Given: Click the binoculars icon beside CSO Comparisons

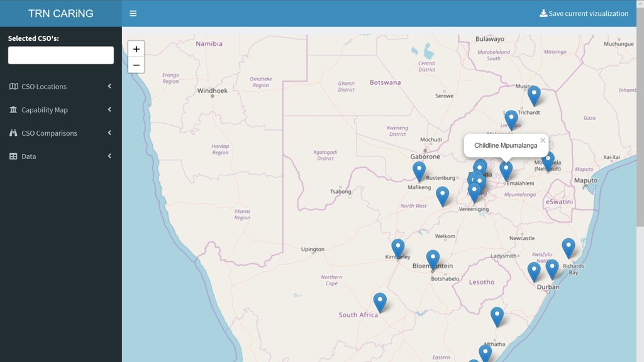Looking at the screenshot, I should (x=14, y=133).
